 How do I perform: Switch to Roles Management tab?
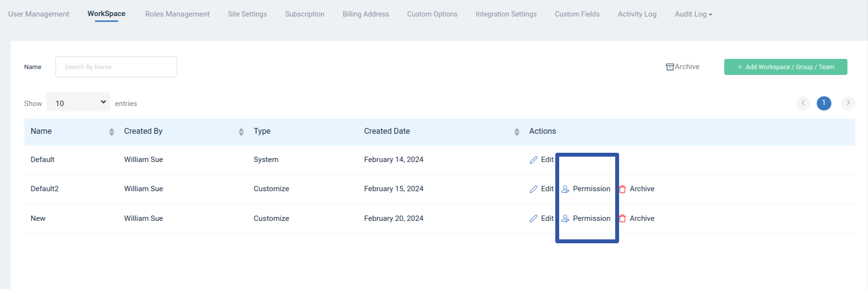pyautogui.click(x=177, y=14)
